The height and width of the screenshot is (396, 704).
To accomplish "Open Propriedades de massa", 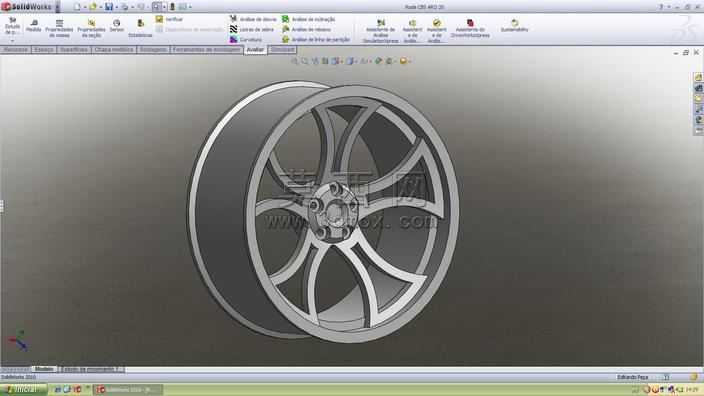I will [x=59, y=28].
